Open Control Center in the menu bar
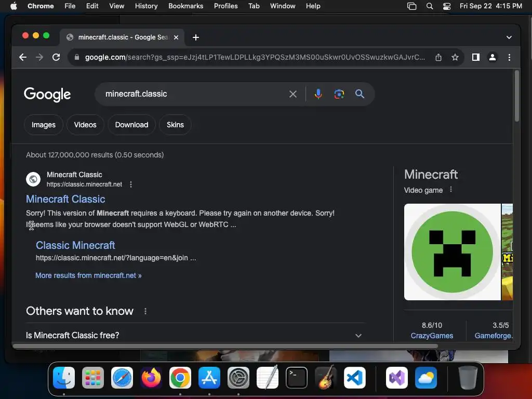 (447, 6)
